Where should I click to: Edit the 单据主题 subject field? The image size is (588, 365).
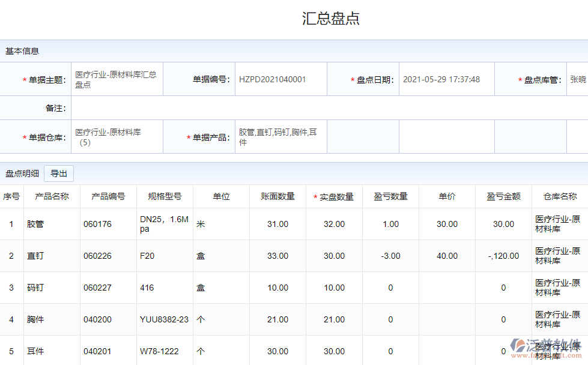117,79
